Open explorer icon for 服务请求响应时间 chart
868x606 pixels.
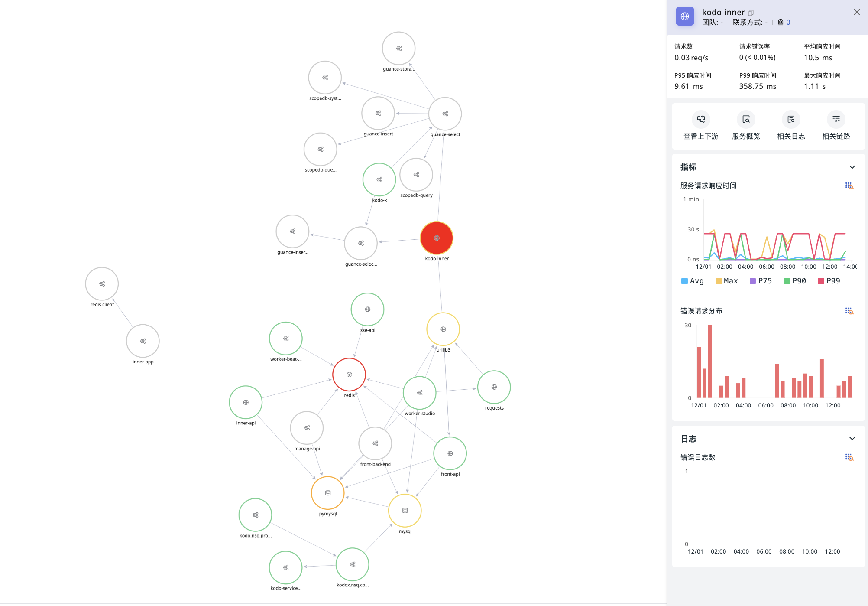coord(849,186)
